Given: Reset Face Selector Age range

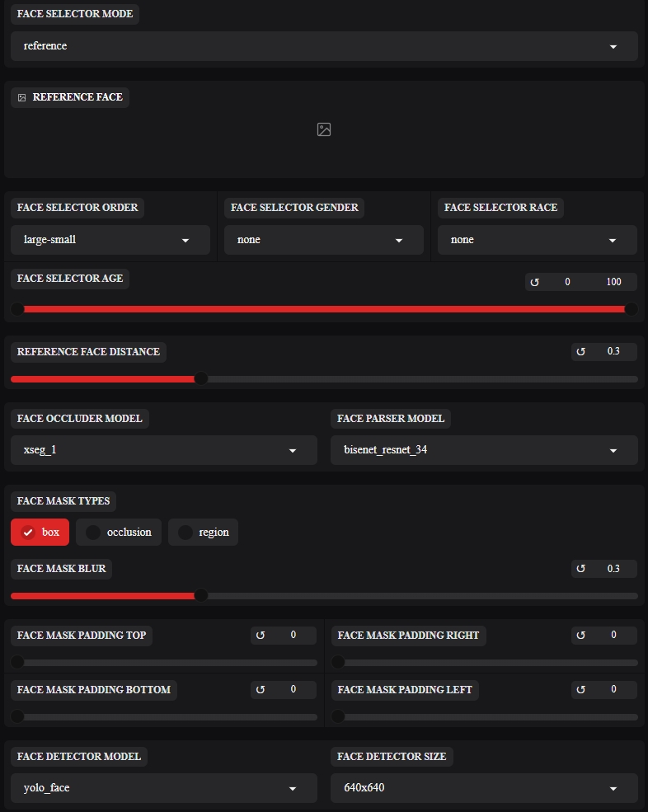Looking at the screenshot, I should pyautogui.click(x=534, y=282).
